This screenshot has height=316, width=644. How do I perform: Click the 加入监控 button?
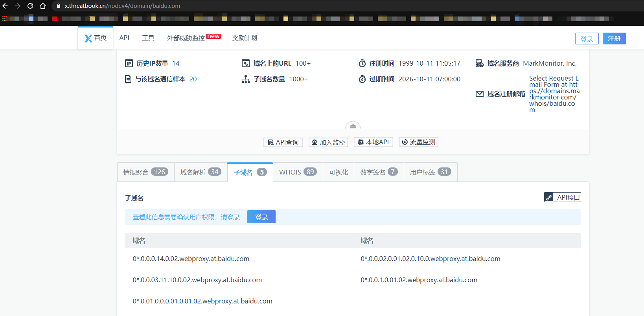click(x=328, y=142)
